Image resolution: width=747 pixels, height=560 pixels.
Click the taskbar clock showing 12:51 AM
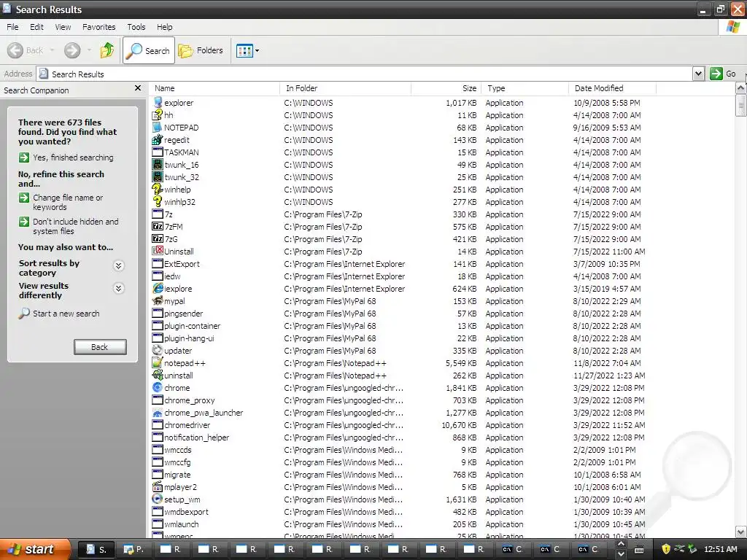[720, 550]
